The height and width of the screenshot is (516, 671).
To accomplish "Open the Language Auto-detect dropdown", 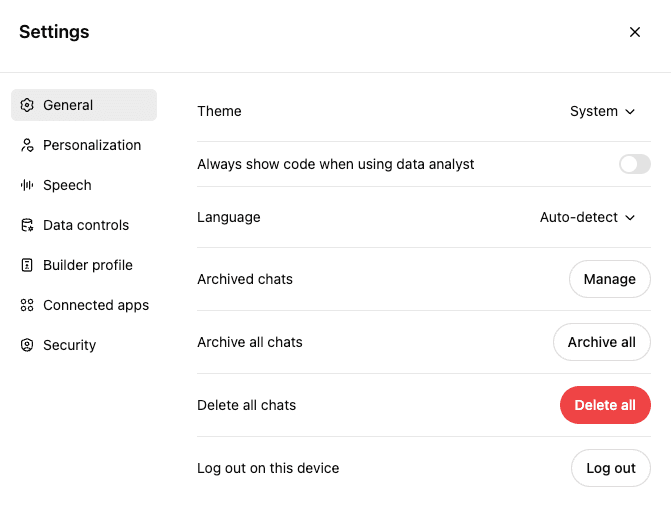I will [587, 217].
